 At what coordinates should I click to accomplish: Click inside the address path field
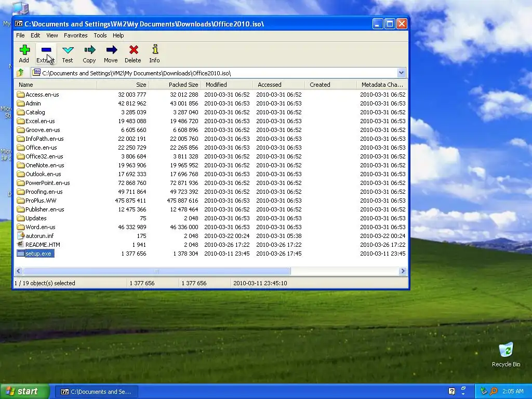214,73
